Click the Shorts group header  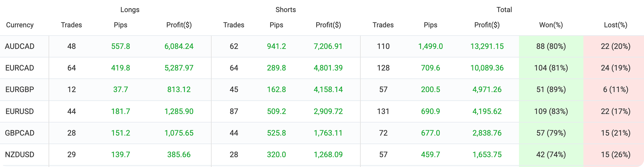[x=286, y=10]
